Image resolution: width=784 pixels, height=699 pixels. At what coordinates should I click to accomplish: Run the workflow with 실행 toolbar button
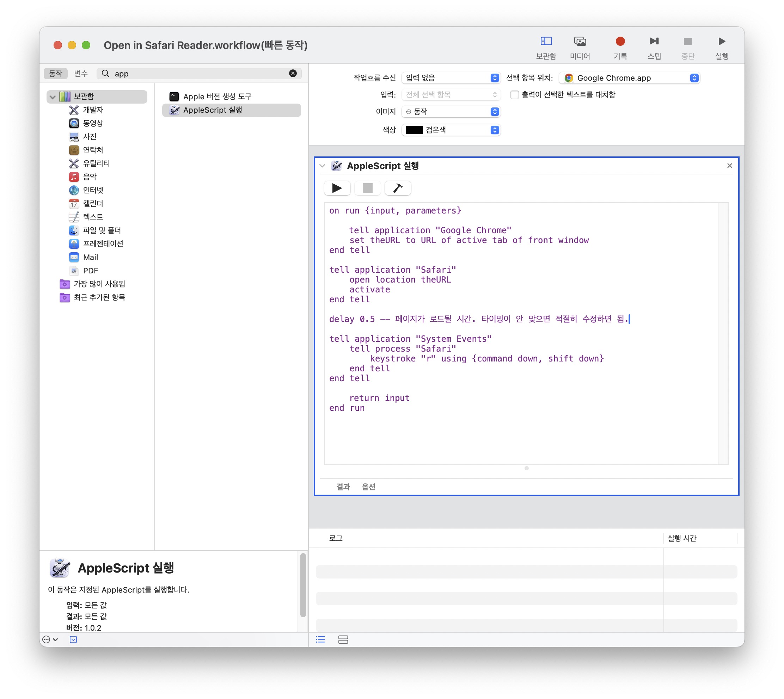point(721,42)
